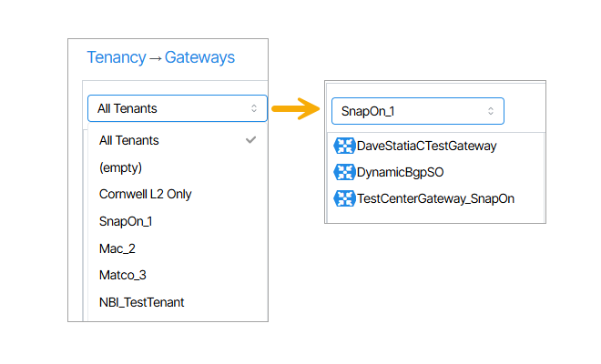Screen dimensions: 601x364
Task: Click the All Tenants dropdown arrows
Action: coord(254,108)
